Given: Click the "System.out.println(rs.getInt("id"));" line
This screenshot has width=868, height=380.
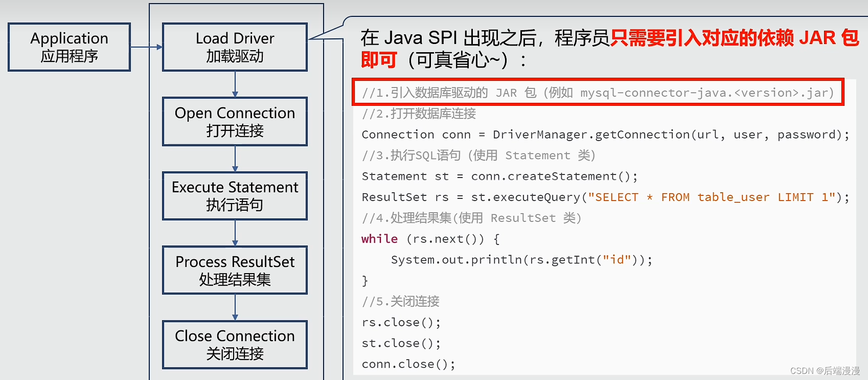Looking at the screenshot, I should pos(522,260).
